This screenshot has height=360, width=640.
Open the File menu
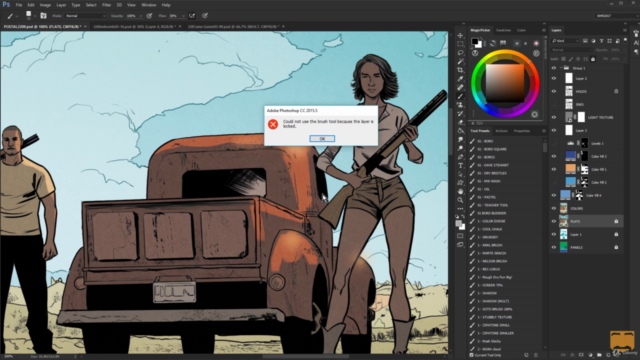coord(19,5)
